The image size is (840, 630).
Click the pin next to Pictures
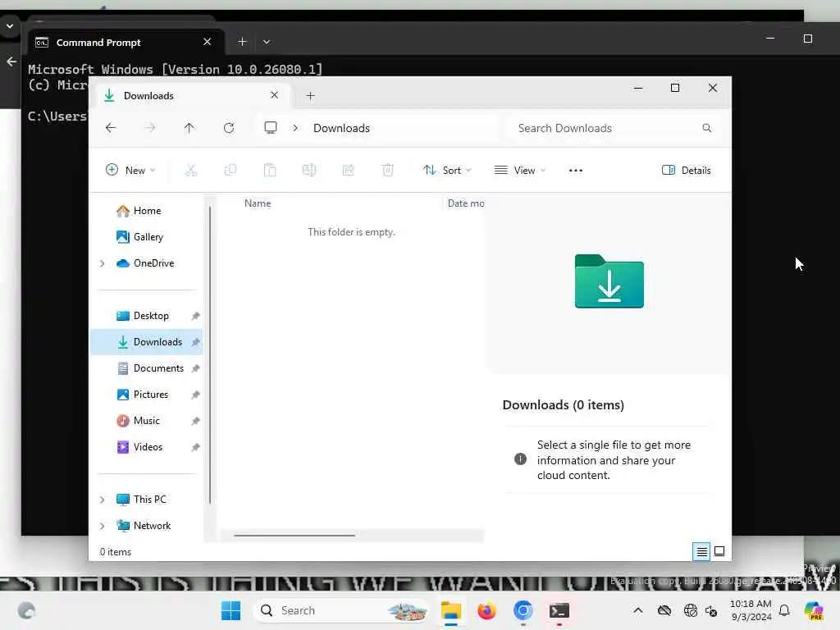(x=195, y=395)
